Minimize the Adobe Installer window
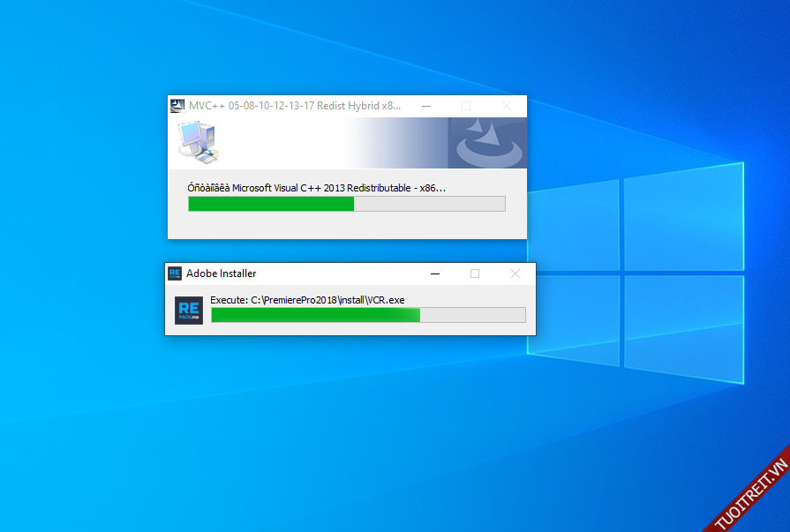This screenshot has width=790, height=532. click(435, 273)
